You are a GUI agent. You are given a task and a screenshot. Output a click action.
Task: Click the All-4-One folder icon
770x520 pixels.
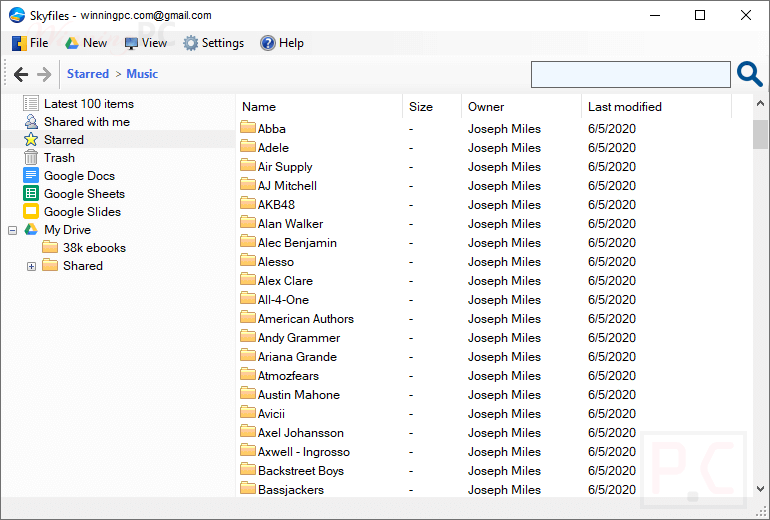pos(248,299)
